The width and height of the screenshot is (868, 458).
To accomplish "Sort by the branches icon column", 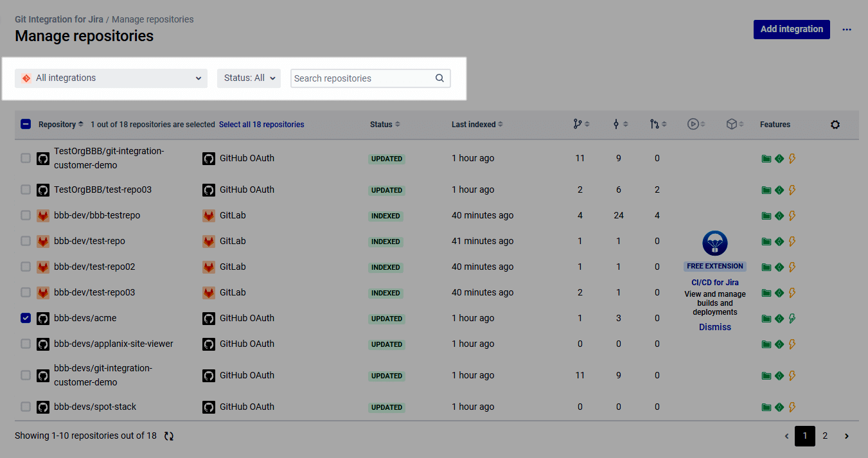I will pos(581,125).
